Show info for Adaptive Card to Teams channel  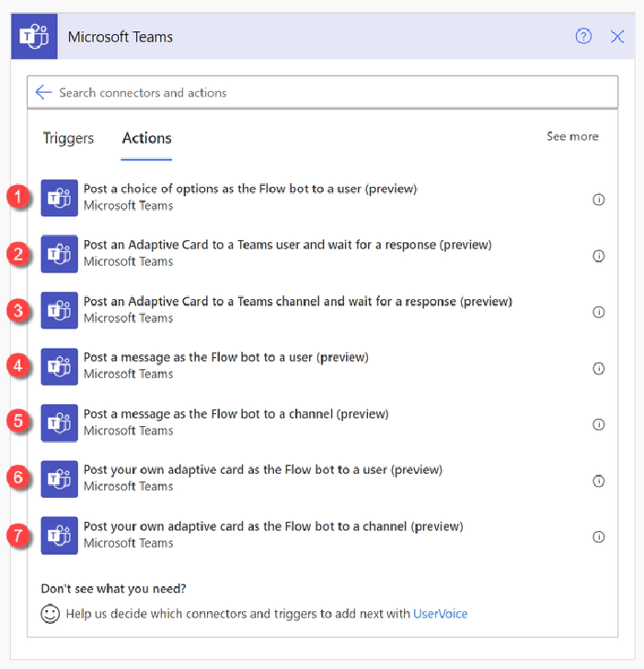[599, 312]
